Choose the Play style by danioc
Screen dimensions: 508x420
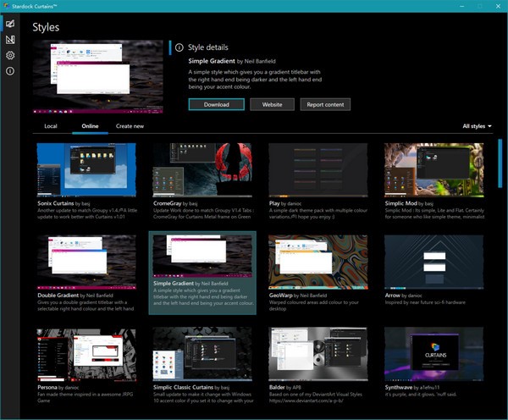coord(318,169)
